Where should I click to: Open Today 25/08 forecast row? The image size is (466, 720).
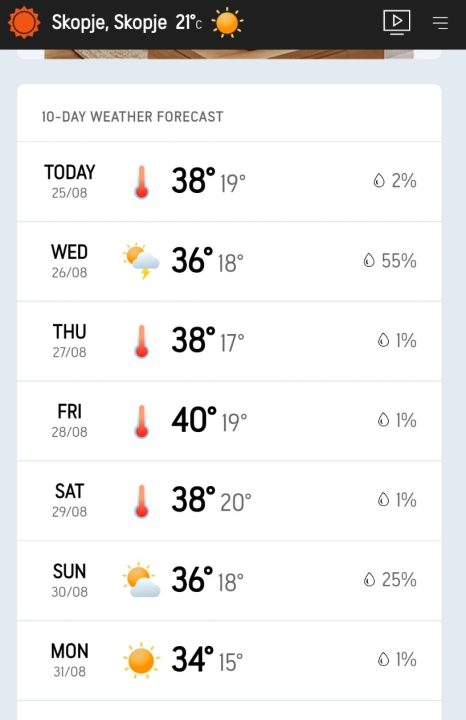click(x=229, y=182)
